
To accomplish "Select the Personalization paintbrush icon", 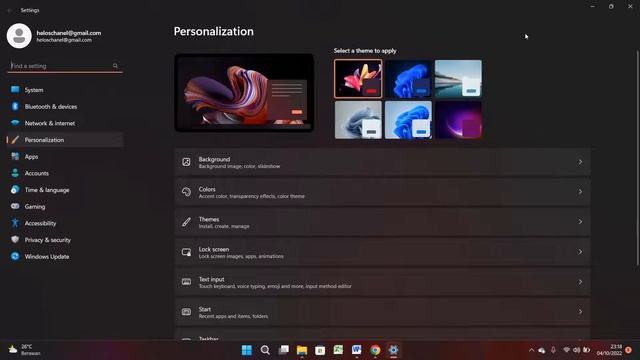I will click(x=15, y=140).
